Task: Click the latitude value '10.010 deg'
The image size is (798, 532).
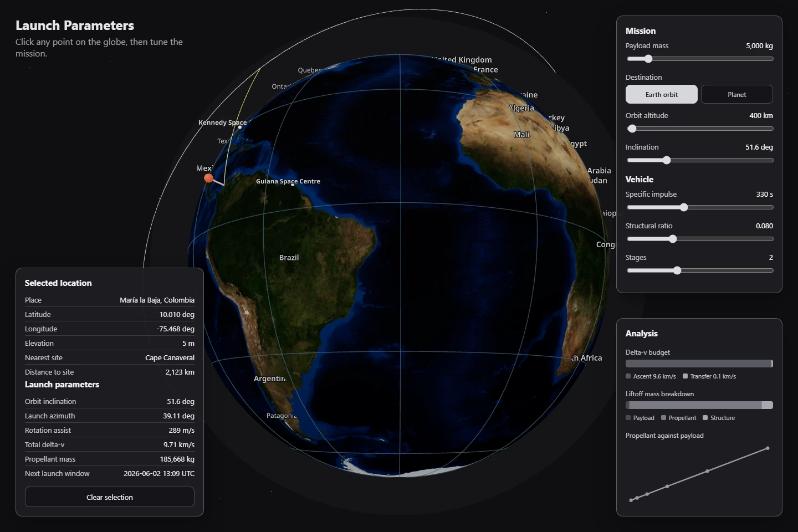Action: [177, 314]
